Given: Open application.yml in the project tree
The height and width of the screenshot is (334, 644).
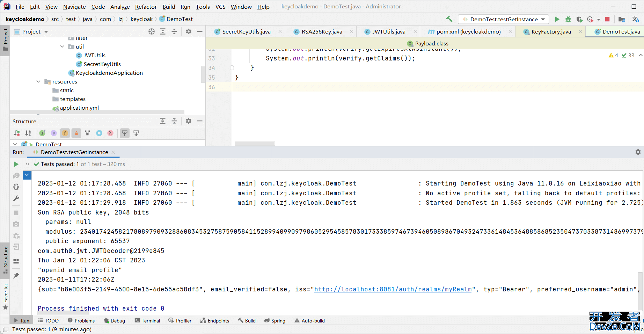Looking at the screenshot, I should (x=79, y=108).
